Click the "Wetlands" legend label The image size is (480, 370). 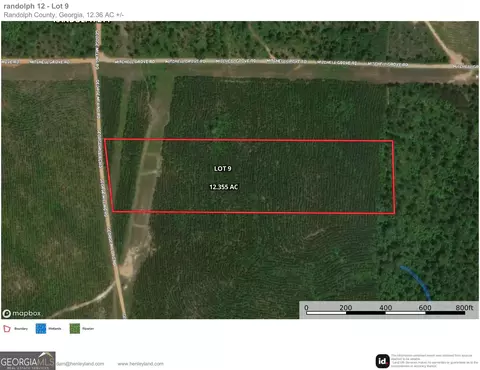click(55, 329)
